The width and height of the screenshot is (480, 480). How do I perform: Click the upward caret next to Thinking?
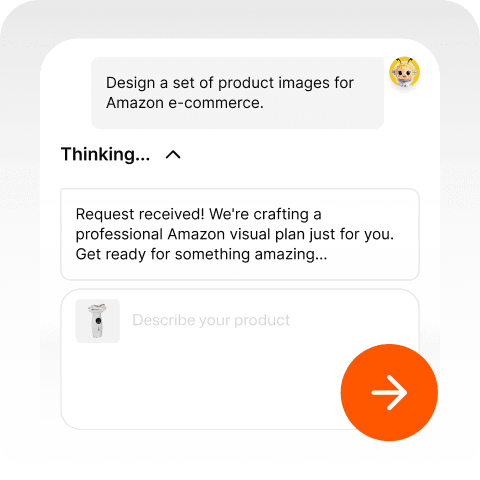pyautogui.click(x=173, y=155)
